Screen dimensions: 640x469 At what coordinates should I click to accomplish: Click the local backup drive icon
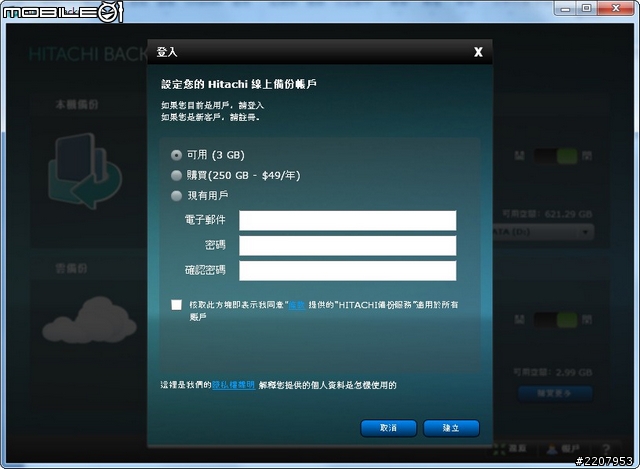85,171
